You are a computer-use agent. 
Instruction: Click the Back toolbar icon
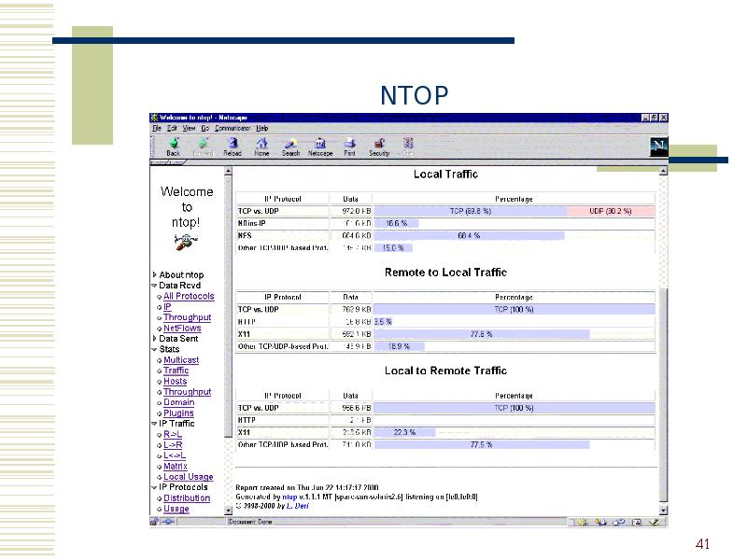(x=174, y=146)
